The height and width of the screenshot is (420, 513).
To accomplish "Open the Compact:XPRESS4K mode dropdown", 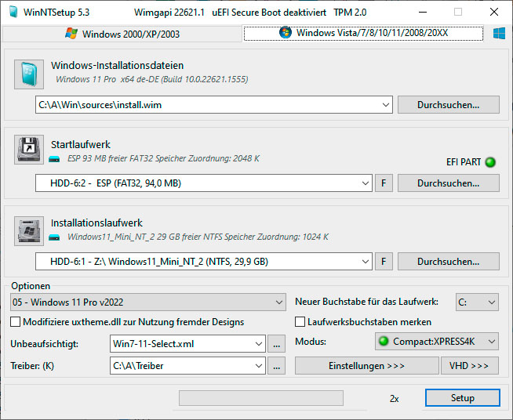I will [491, 342].
